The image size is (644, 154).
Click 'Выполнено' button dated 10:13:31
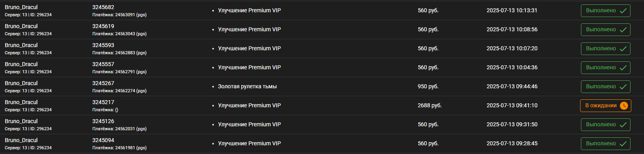point(606,11)
